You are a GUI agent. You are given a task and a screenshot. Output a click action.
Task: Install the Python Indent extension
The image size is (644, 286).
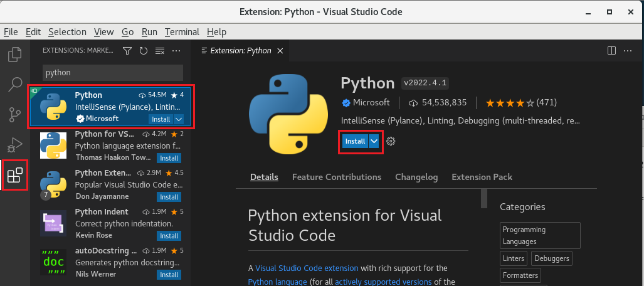coord(169,236)
